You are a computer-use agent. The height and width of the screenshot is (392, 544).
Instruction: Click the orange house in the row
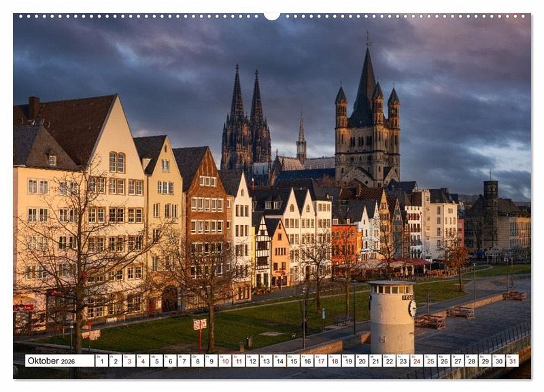coord(346,245)
